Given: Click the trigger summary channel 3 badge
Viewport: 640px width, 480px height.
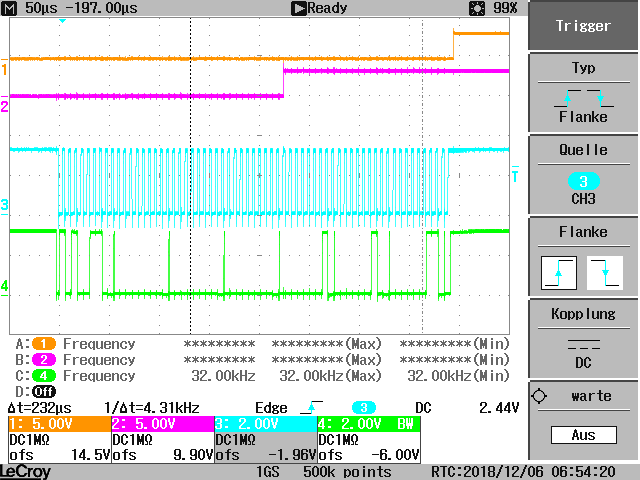Looking at the screenshot, I should [364, 407].
